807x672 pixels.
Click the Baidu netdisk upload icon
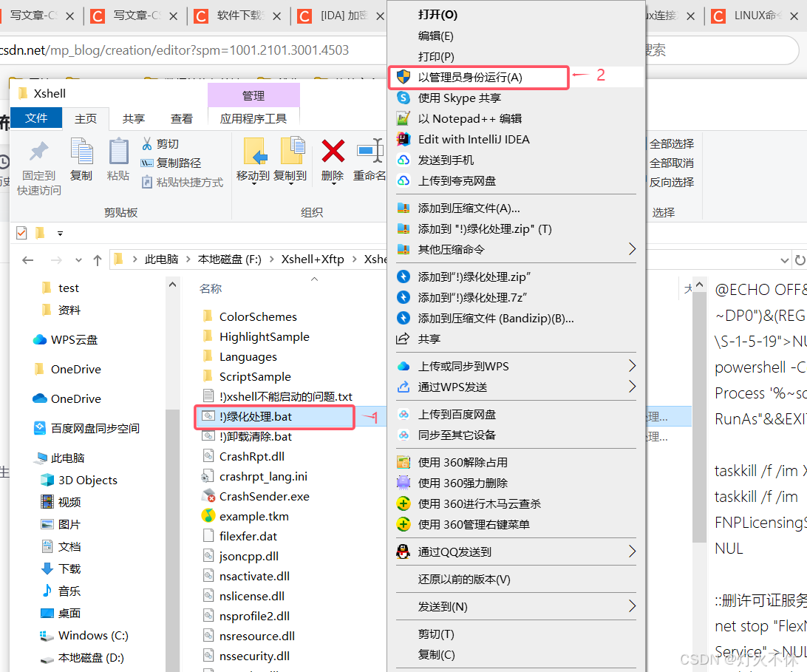tap(403, 415)
